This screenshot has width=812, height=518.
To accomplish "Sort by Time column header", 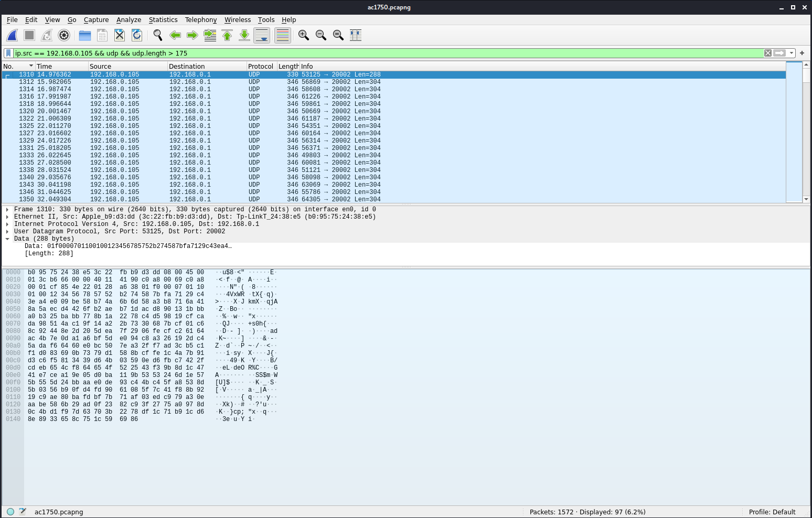I will click(62, 66).
